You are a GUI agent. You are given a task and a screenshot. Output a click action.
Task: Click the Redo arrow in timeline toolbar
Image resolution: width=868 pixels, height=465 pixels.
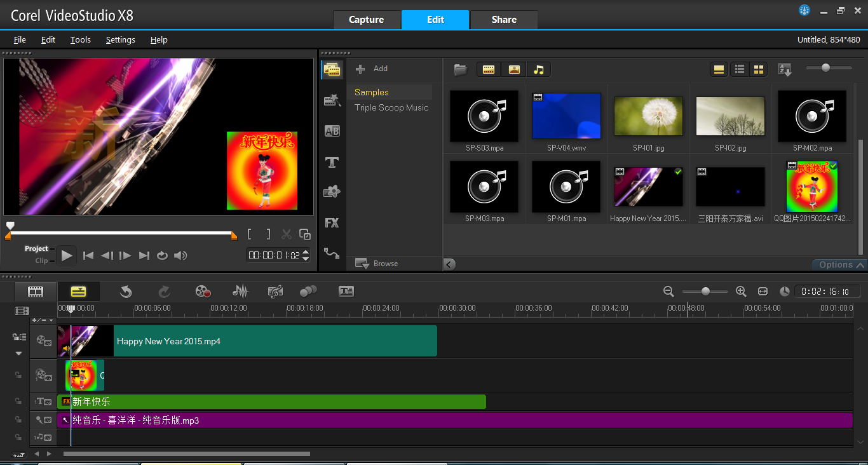[x=164, y=292]
